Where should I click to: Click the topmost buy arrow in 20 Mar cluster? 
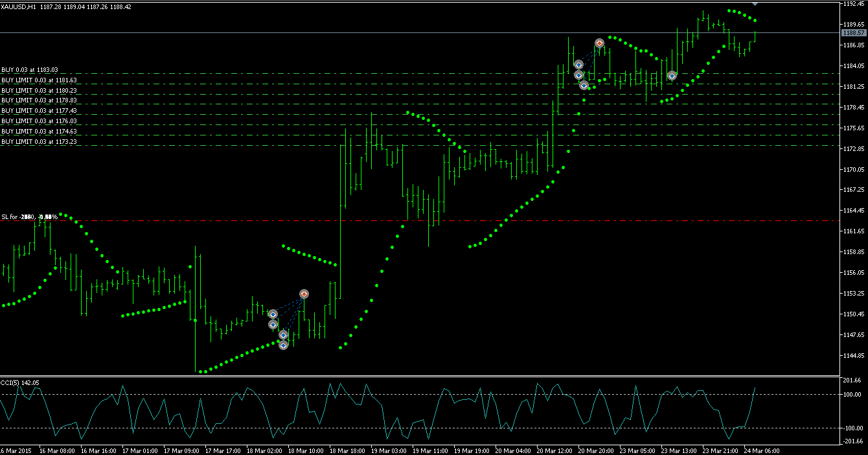pyautogui.click(x=578, y=64)
